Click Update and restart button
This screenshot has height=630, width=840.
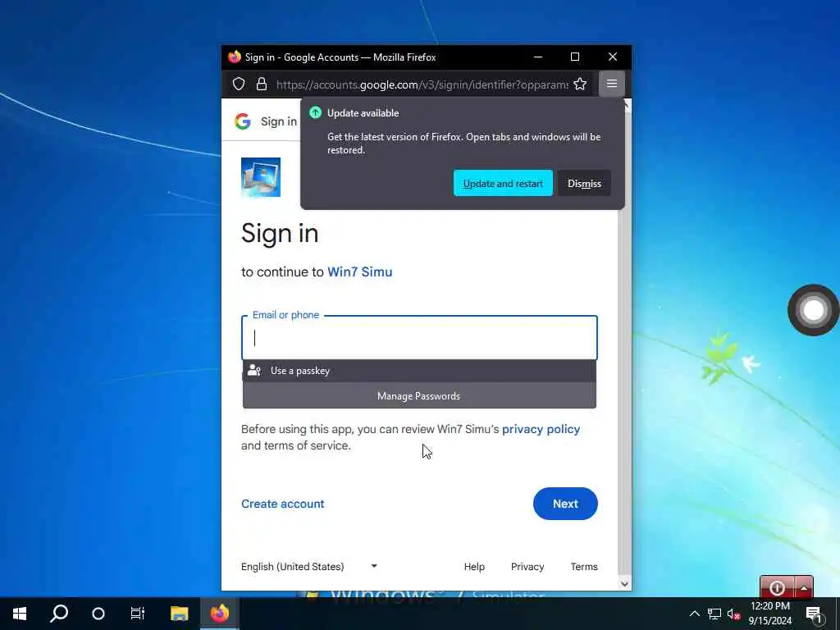(503, 183)
